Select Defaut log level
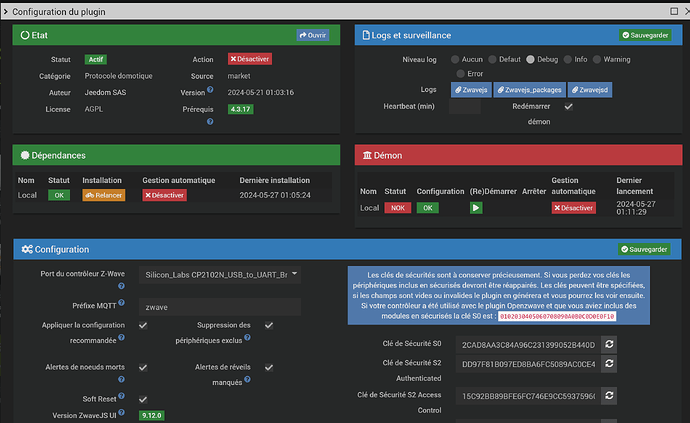Screen dimensions: 690x423 (492, 59)
